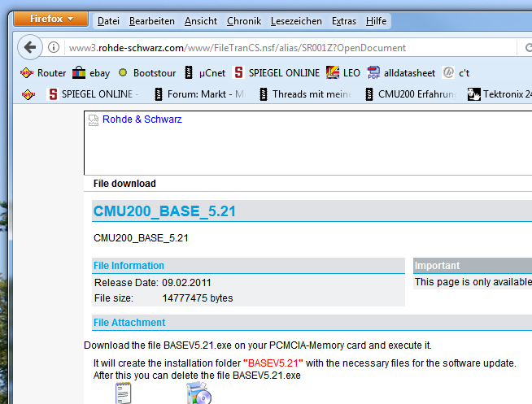Open the Forum: Markt bookmark

200,93
